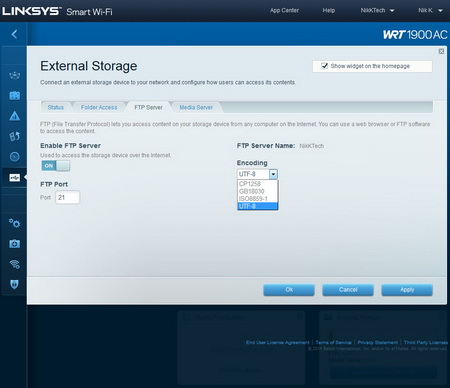Image resolution: width=450 pixels, height=388 pixels.
Task: Turn off the Enable FTP Server switch
Action: click(x=56, y=166)
